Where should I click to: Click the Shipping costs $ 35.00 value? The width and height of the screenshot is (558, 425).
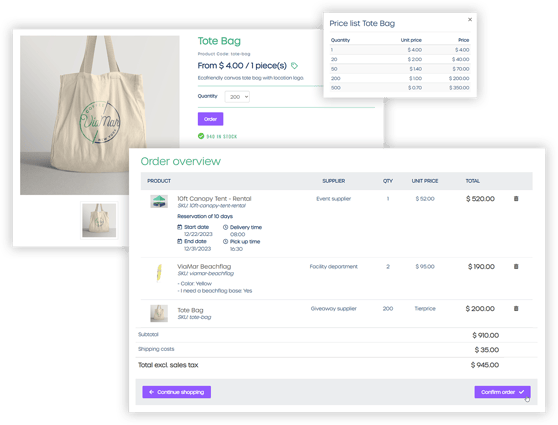pyautogui.click(x=486, y=350)
